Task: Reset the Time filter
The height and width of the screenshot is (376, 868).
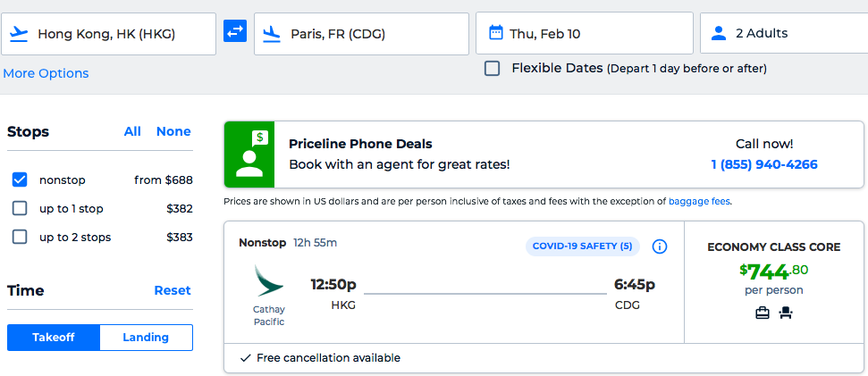Action: [173, 290]
